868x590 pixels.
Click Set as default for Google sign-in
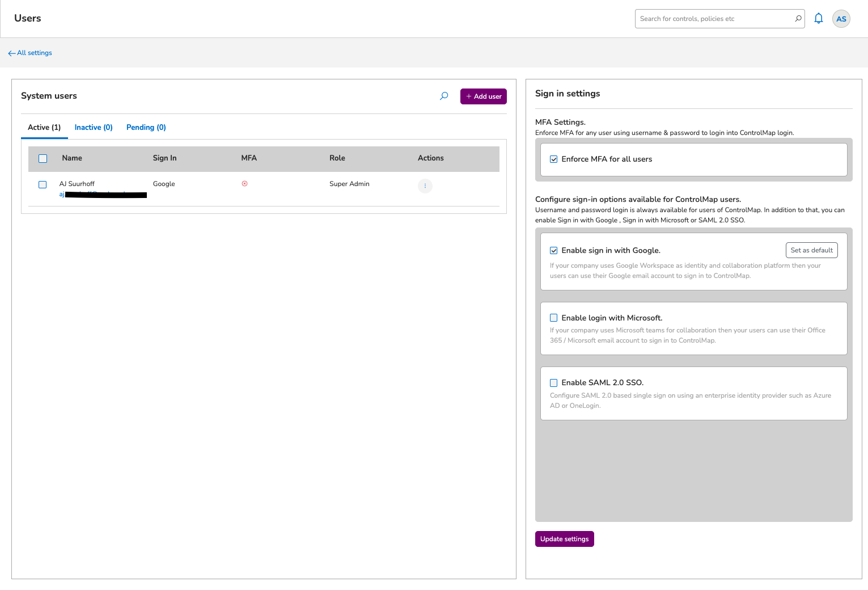(811, 250)
